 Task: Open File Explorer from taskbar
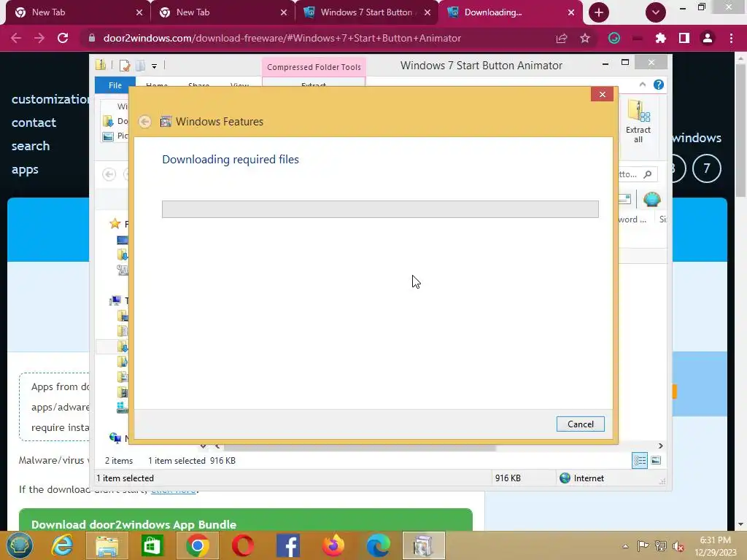107,545
